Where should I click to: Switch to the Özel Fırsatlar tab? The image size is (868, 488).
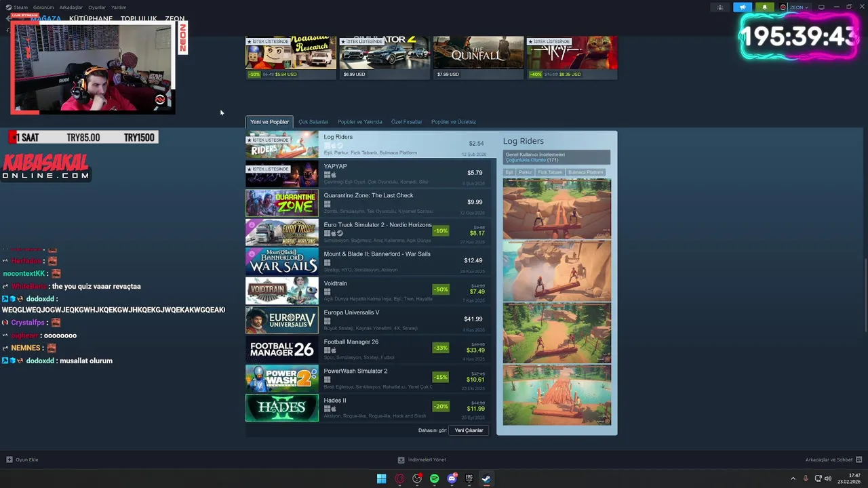[x=407, y=122]
